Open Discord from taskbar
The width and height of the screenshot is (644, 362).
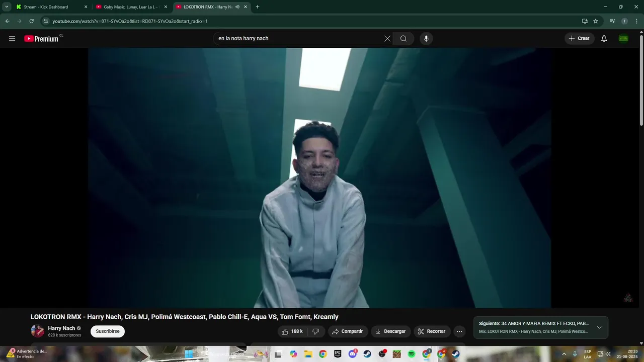pyautogui.click(x=352, y=354)
